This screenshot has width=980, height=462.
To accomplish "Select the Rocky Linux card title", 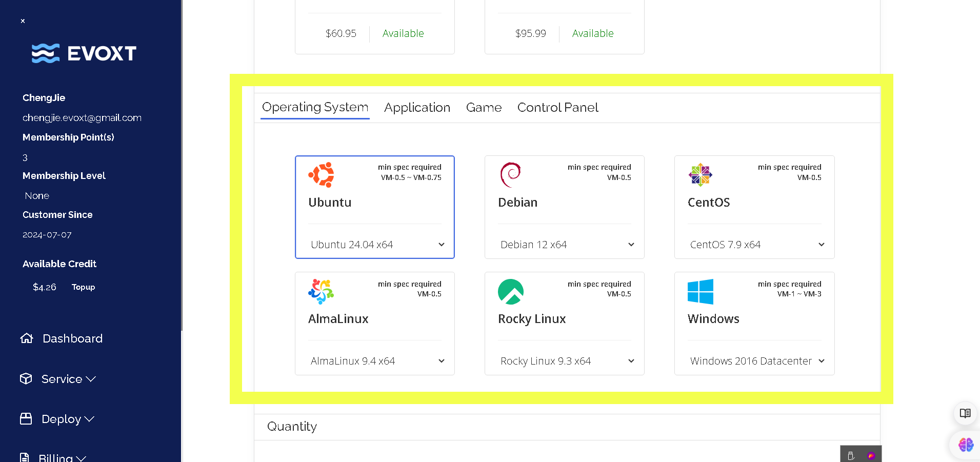I will (x=532, y=319).
